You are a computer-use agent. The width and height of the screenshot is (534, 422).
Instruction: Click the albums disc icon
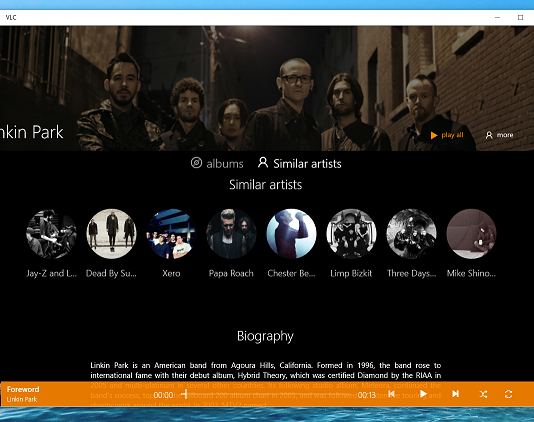click(196, 163)
